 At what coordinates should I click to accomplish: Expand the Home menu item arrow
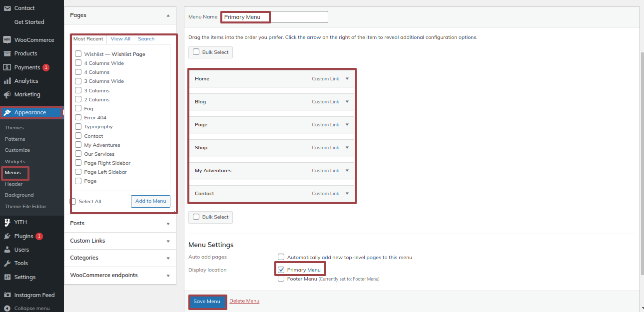347,79
